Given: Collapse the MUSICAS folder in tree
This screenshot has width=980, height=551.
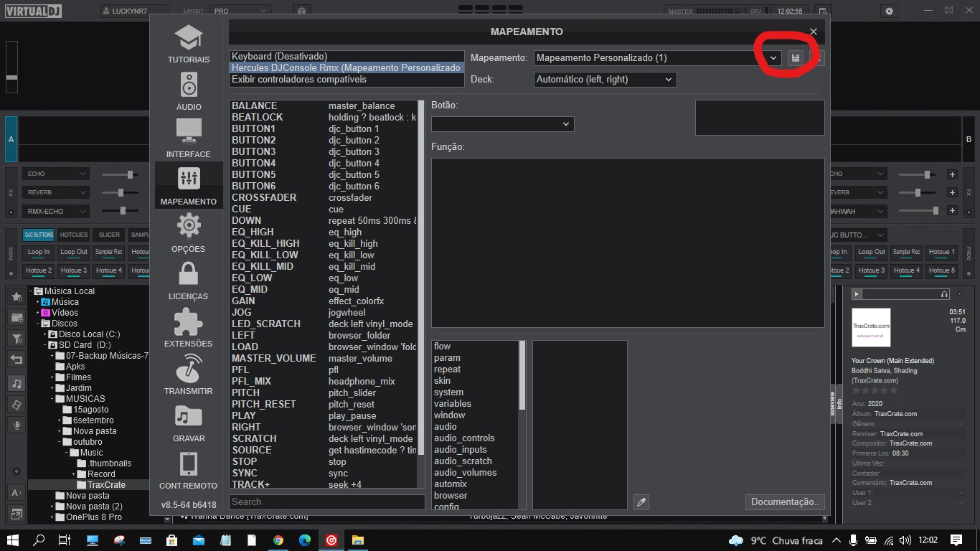Looking at the screenshot, I should 53,399.
